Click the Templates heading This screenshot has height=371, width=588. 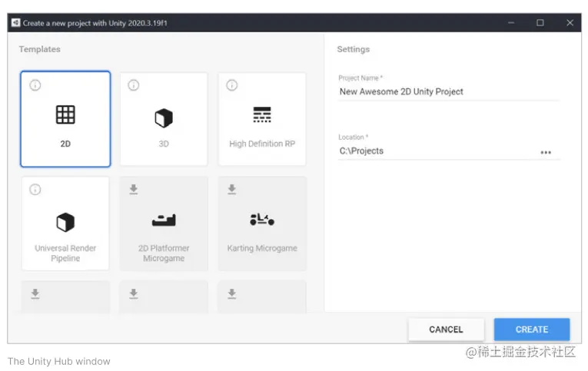point(40,49)
